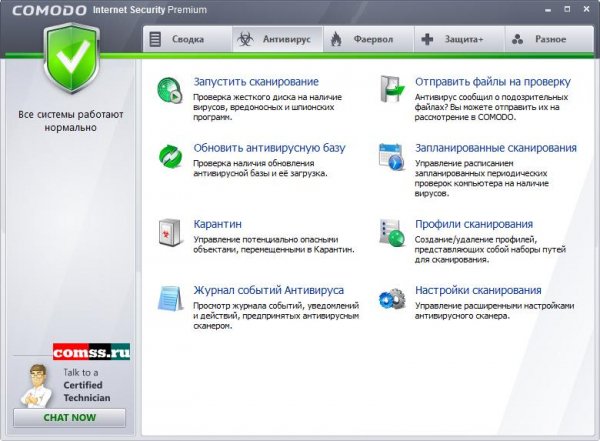Click the Все системы работают нормально status text
This screenshot has width=600, height=441.
(x=71, y=121)
